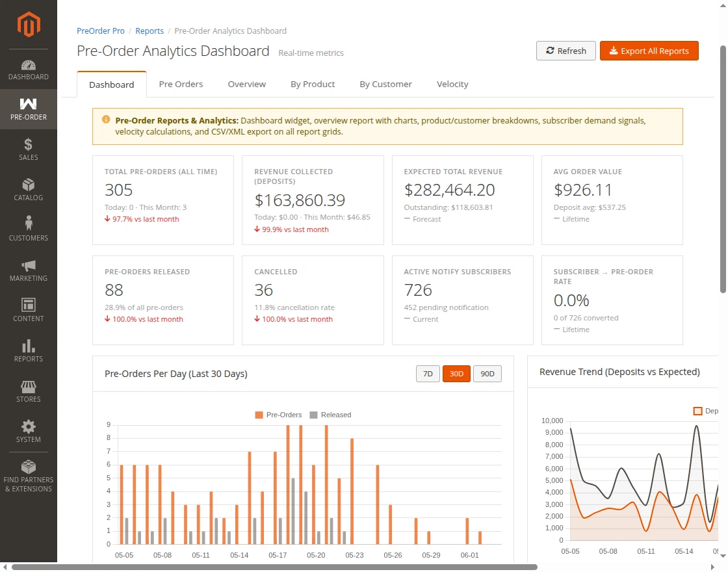Viewport: 728px width, 572px height.
Task: Click '452 pending notification' text
Action: [x=446, y=307]
